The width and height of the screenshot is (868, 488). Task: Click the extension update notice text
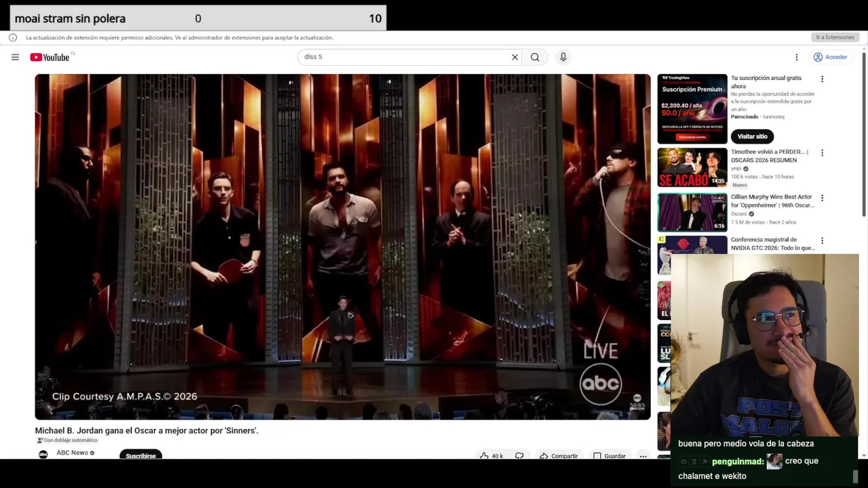[x=179, y=37]
